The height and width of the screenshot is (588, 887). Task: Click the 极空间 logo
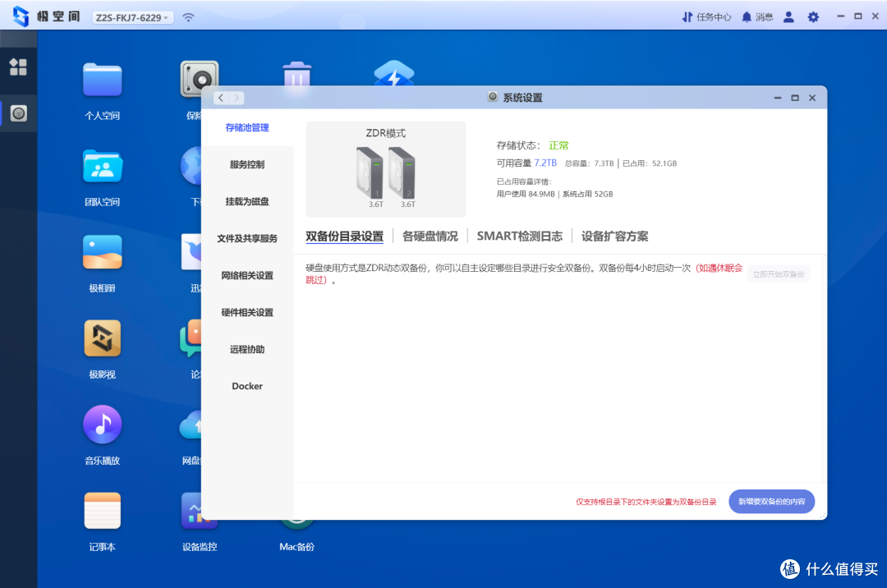46,16
